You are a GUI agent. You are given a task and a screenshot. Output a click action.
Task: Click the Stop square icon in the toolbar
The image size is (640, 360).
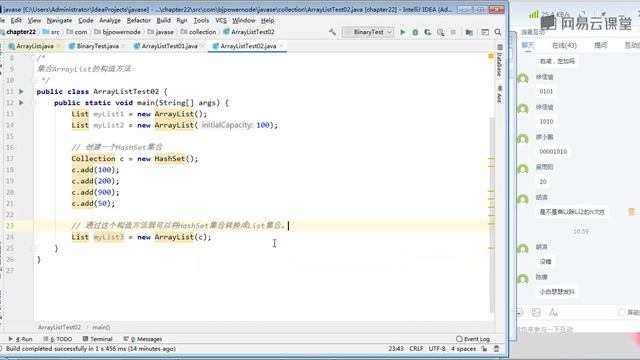(x=453, y=32)
